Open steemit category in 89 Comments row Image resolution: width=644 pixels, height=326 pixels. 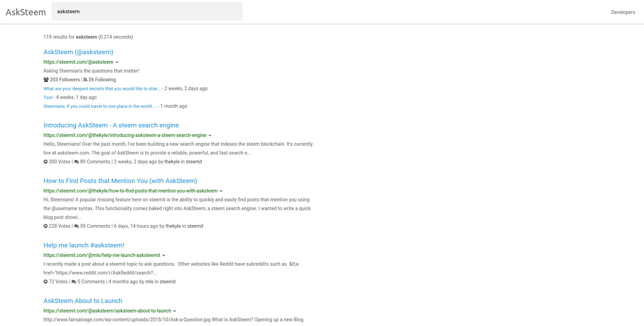194,162
